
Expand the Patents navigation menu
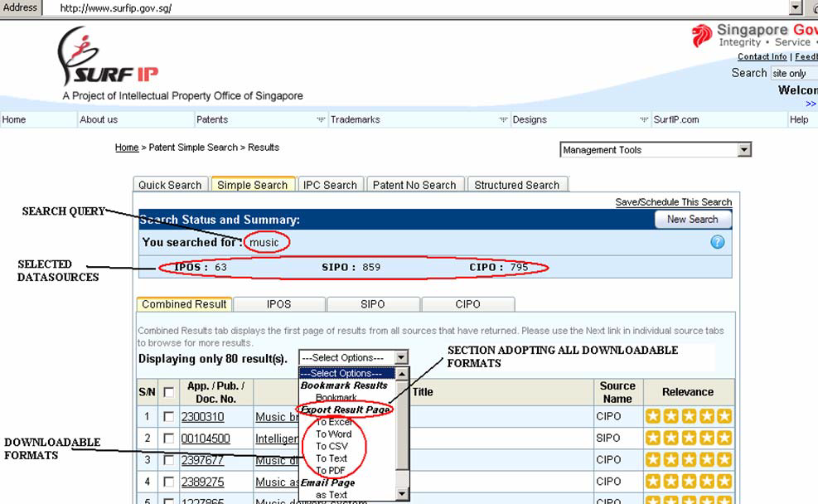click(321, 119)
